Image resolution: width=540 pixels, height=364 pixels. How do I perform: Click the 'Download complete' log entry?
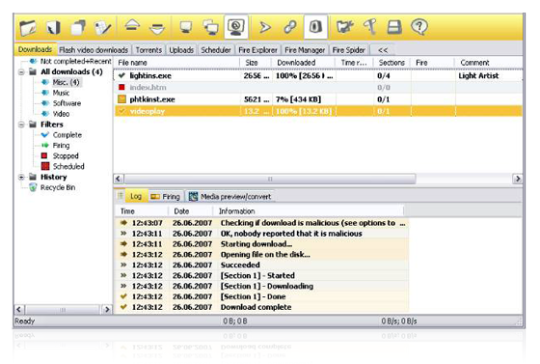262,307
